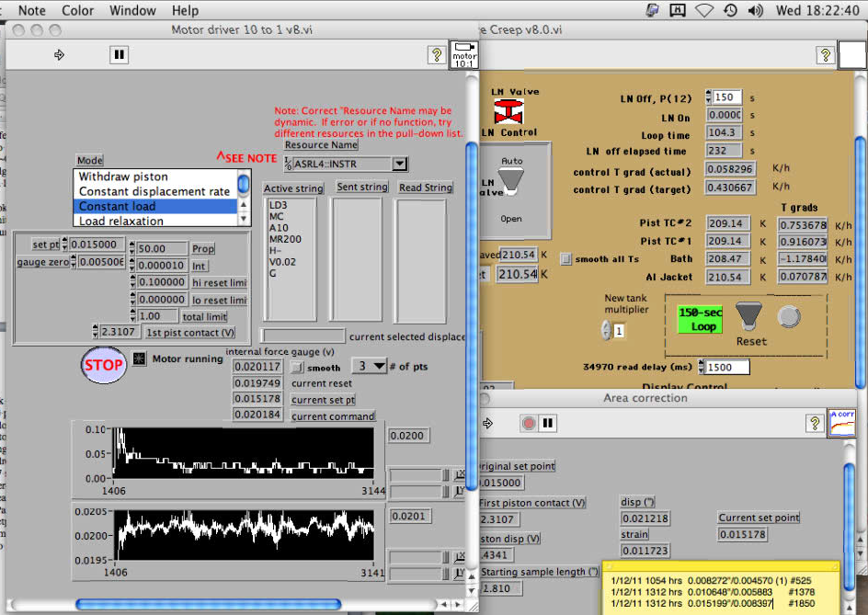The height and width of the screenshot is (615, 868).
Task: Toggle the smooth checkbox for force gauge
Action: pos(297,367)
